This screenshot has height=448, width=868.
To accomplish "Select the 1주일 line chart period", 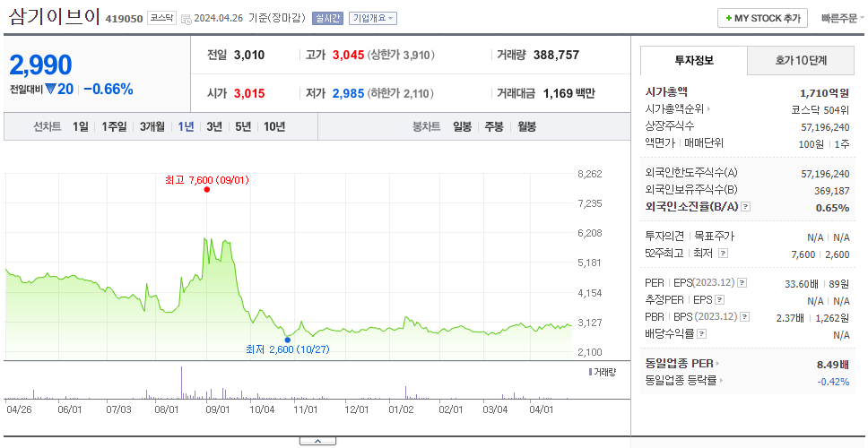I will tap(114, 126).
